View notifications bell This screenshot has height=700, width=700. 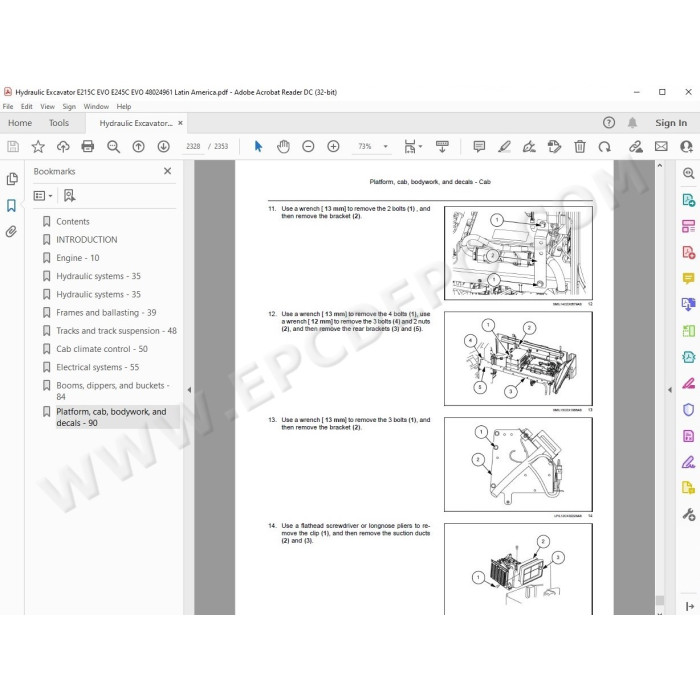point(632,123)
